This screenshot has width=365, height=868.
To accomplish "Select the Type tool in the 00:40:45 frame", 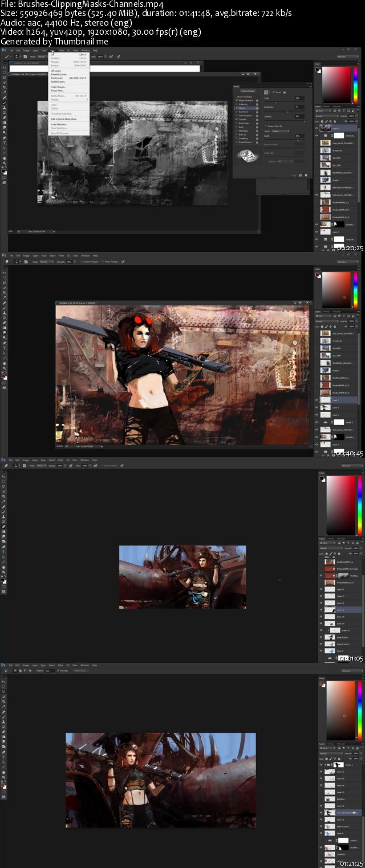I will click(x=4, y=348).
